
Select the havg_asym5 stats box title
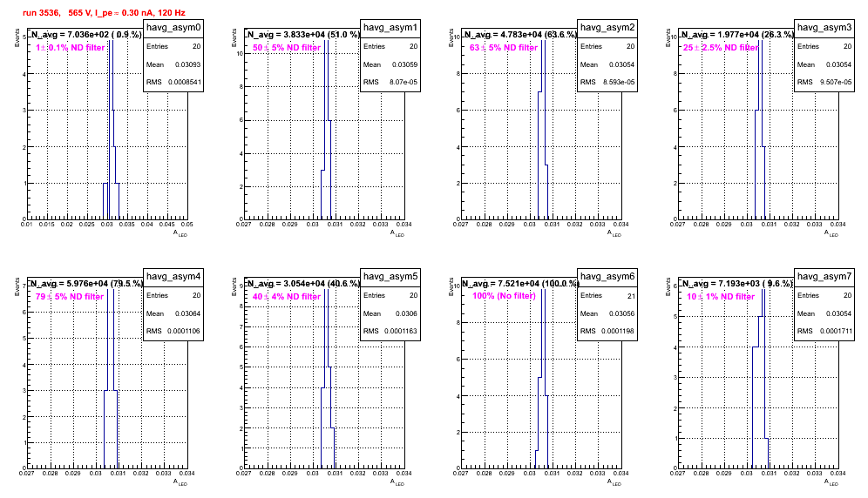coord(390,277)
